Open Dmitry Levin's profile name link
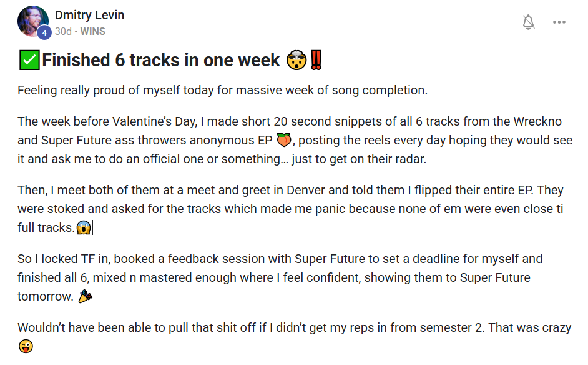Screen dimensions: 588x365 [x=89, y=15]
